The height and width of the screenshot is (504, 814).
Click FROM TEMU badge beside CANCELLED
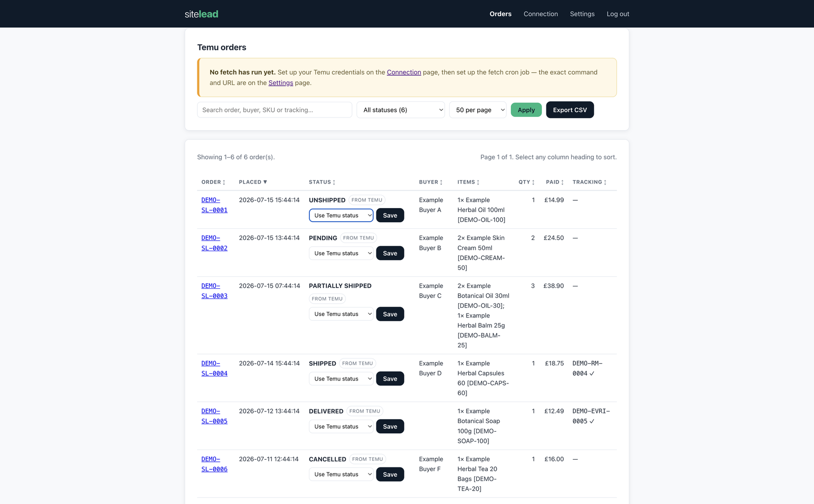[368, 459]
